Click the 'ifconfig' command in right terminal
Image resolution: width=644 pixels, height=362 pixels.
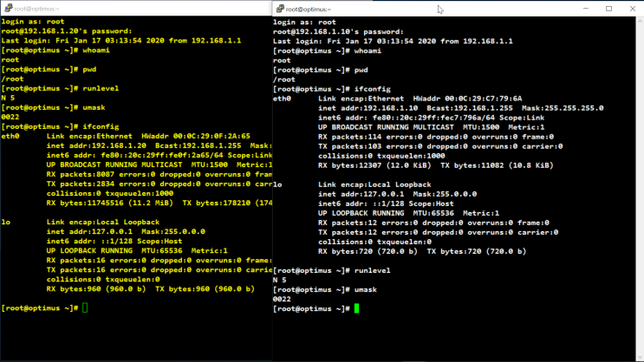pos(373,89)
